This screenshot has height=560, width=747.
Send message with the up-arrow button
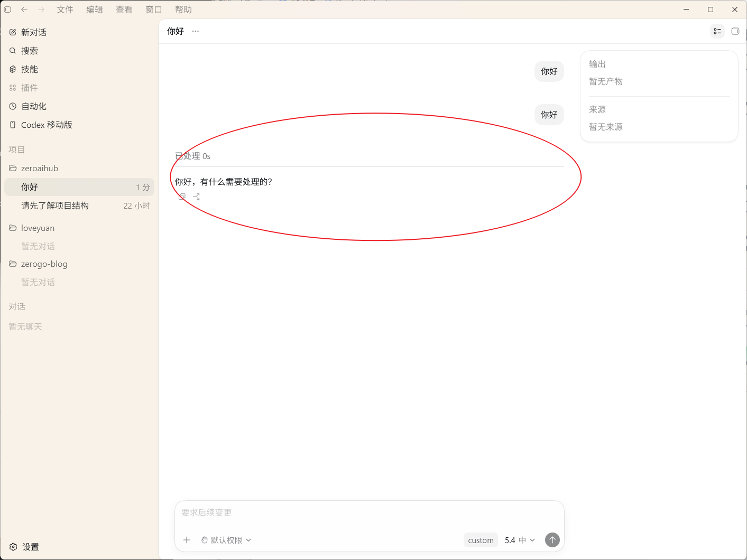coord(552,540)
